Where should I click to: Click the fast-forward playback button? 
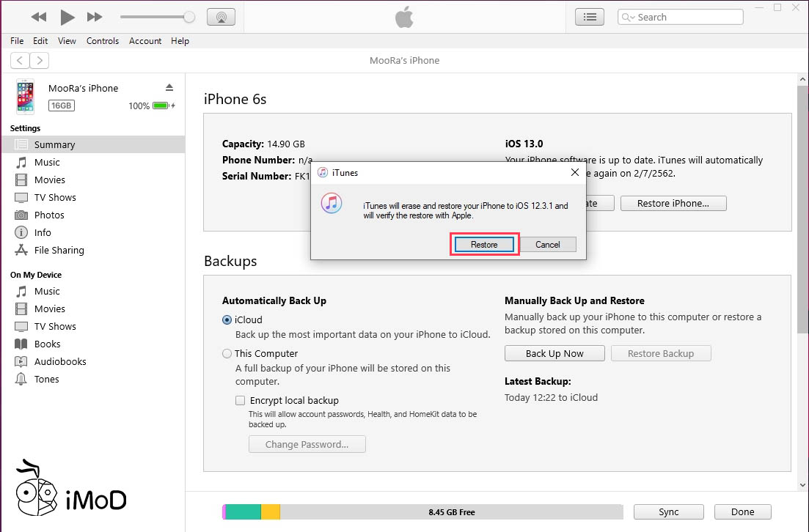pos(95,17)
